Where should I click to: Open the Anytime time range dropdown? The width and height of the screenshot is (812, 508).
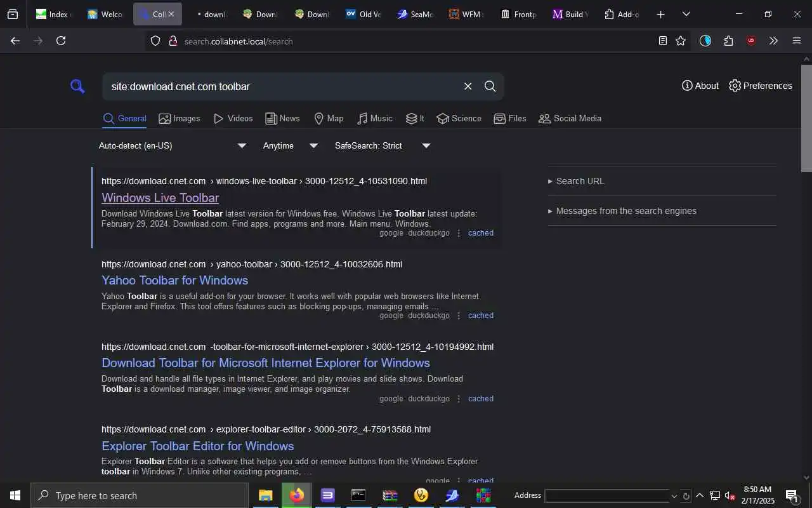(x=291, y=145)
